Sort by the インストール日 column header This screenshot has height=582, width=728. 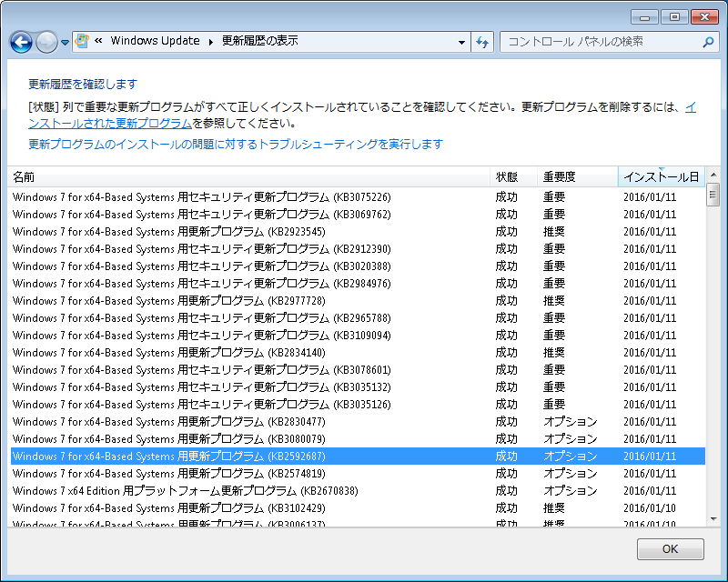point(662,176)
